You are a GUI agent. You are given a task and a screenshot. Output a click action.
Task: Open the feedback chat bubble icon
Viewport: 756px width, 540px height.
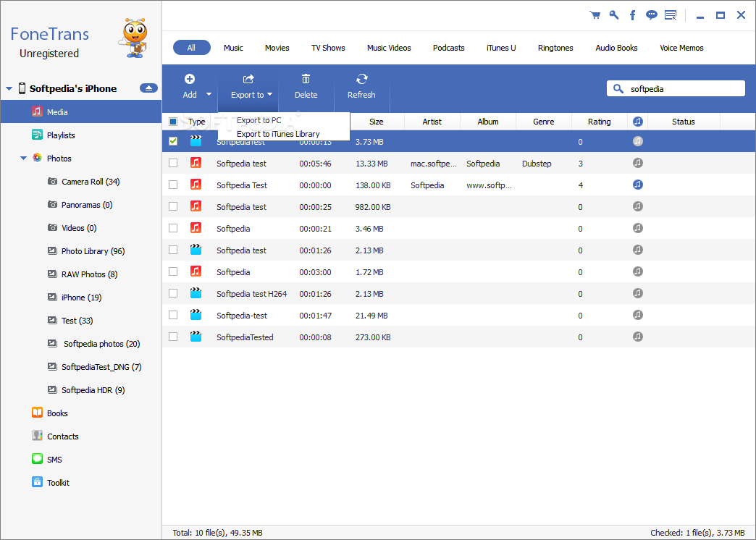point(652,15)
